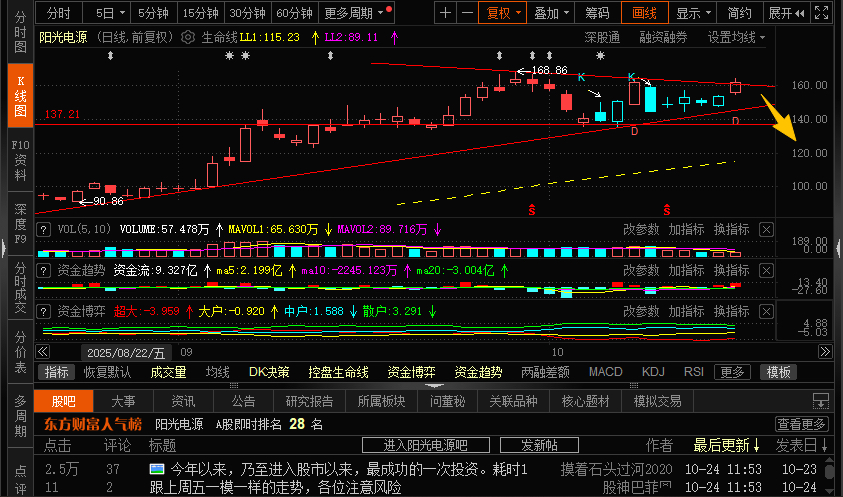Open the 深度F9 side panel
843x497 pixels.
coord(20,224)
